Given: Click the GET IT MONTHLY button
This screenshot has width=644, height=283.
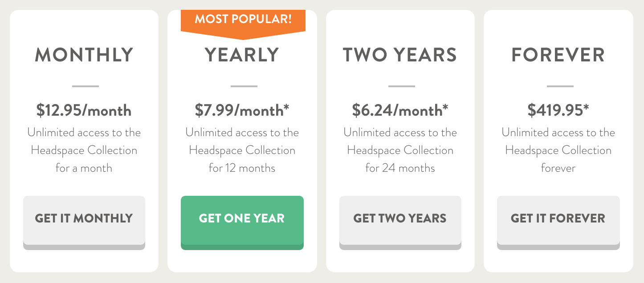Looking at the screenshot, I should (x=84, y=219).
